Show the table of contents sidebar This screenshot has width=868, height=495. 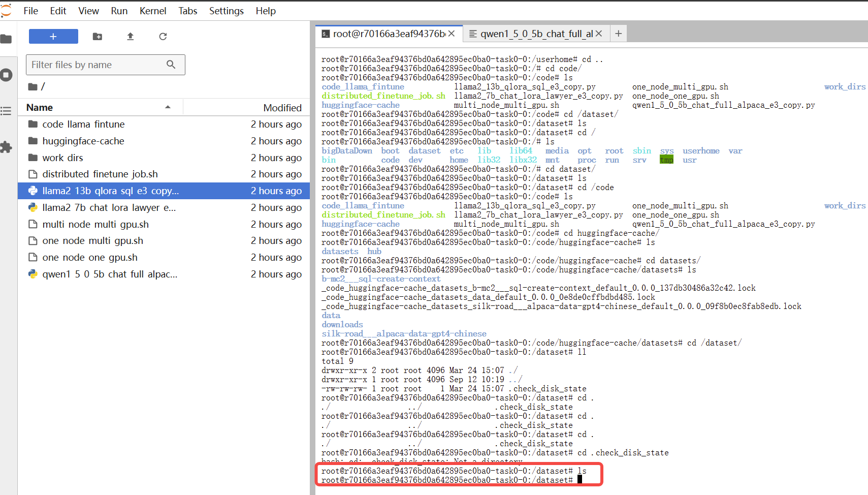click(6, 111)
